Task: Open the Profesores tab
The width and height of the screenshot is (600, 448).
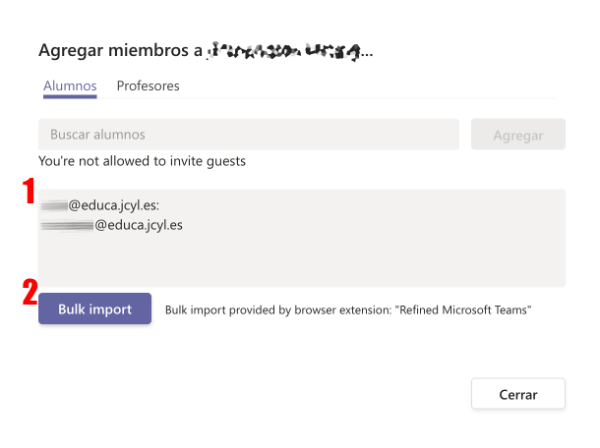Action: [x=148, y=86]
